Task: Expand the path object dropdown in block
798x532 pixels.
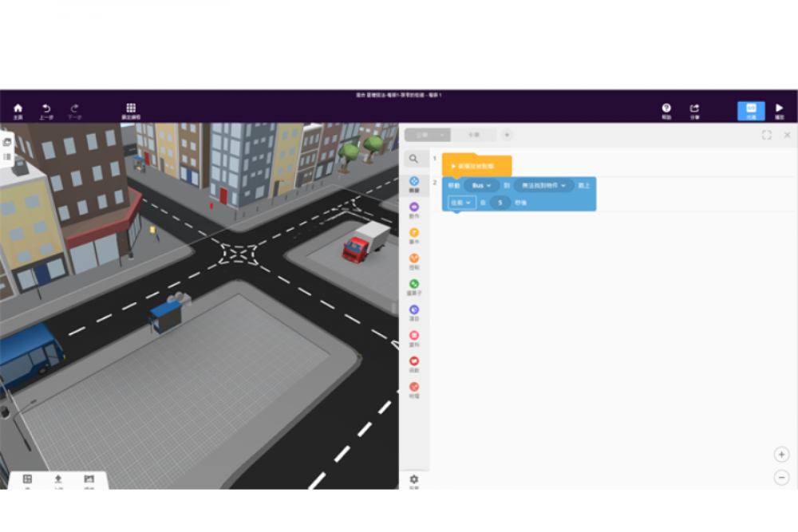Action: pos(543,186)
